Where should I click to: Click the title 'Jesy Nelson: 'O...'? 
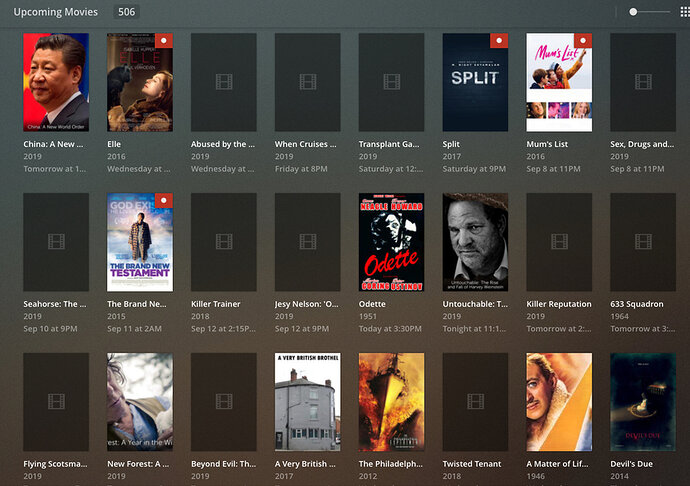pos(306,304)
